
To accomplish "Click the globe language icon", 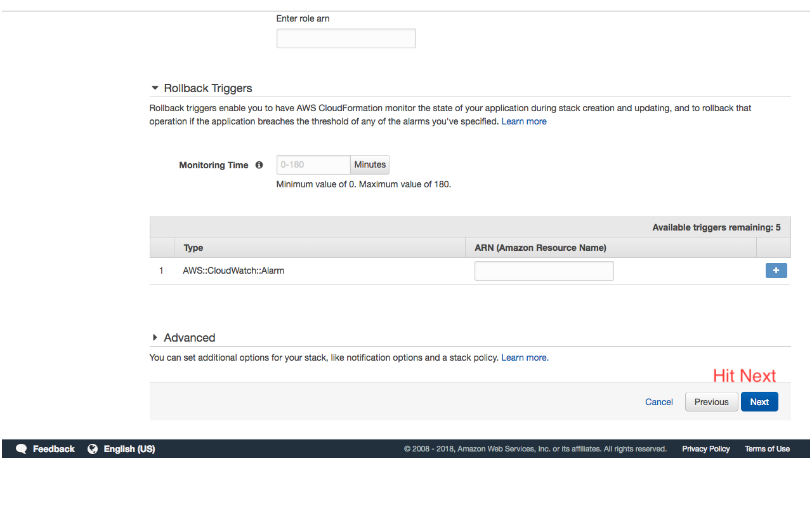I will [x=93, y=449].
